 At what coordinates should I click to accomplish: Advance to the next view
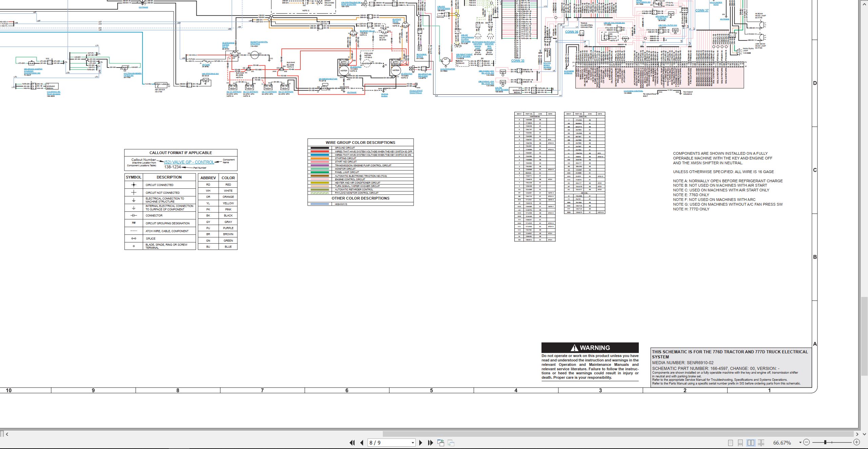451,443
